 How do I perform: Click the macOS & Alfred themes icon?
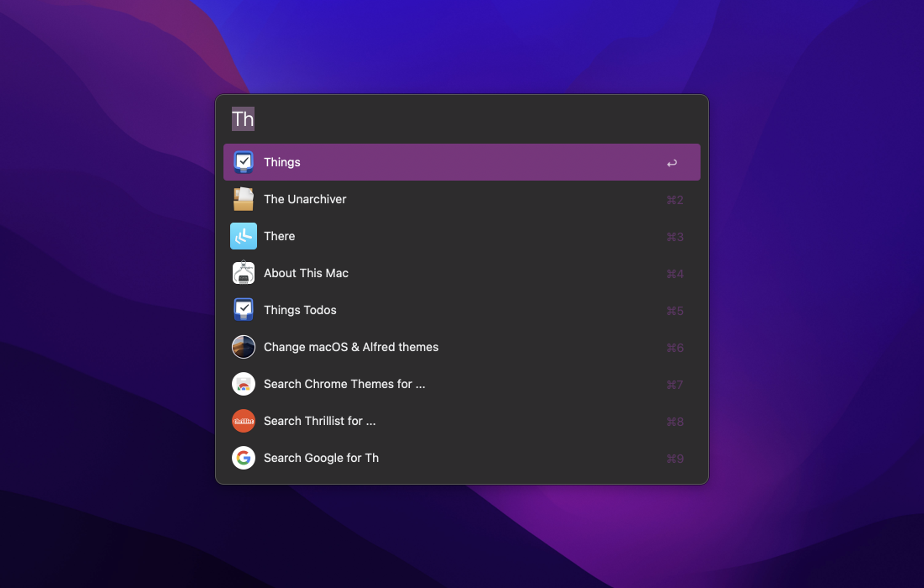coord(244,347)
